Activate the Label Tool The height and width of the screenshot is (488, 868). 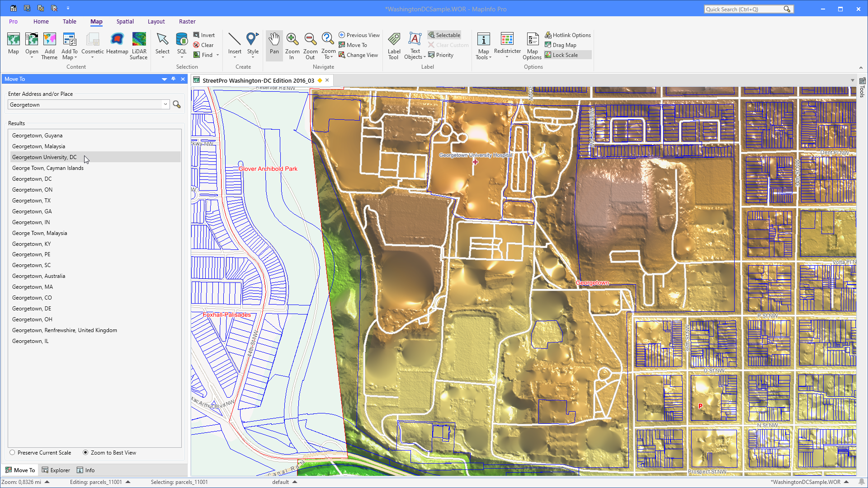(x=394, y=45)
